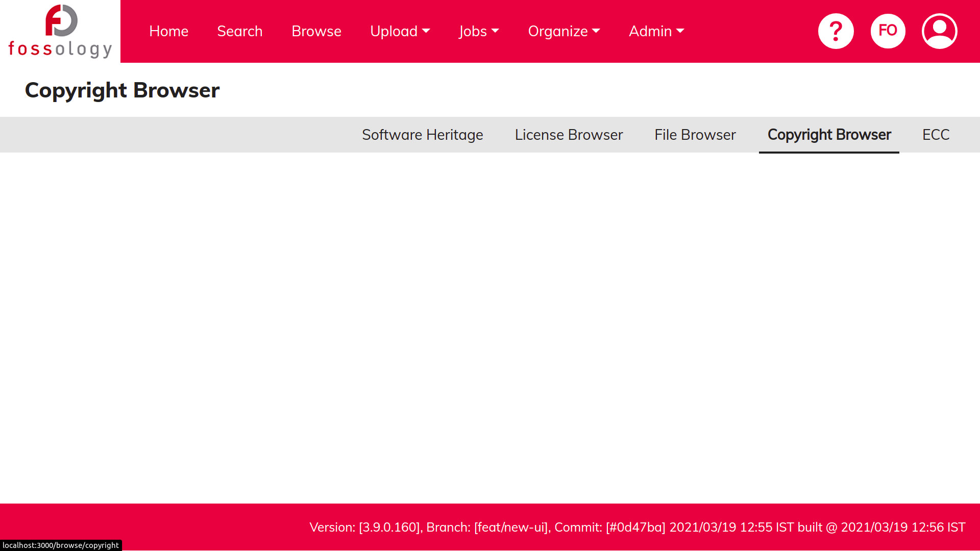This screenshot has height=551, width=980.
Task: Expand the Organize dropdown menu
Action: pyautogui.click(x=564, y=31)
